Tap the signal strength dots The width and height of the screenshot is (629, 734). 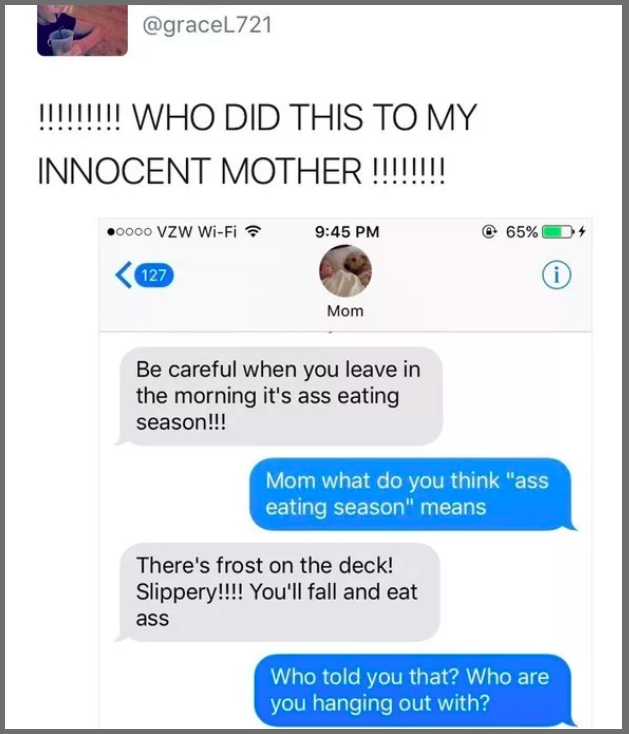coord(130,232)
